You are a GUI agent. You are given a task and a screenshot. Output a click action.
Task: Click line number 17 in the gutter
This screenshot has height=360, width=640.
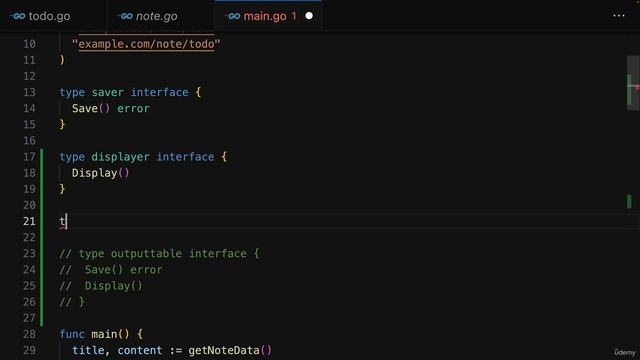coord(29,157)
